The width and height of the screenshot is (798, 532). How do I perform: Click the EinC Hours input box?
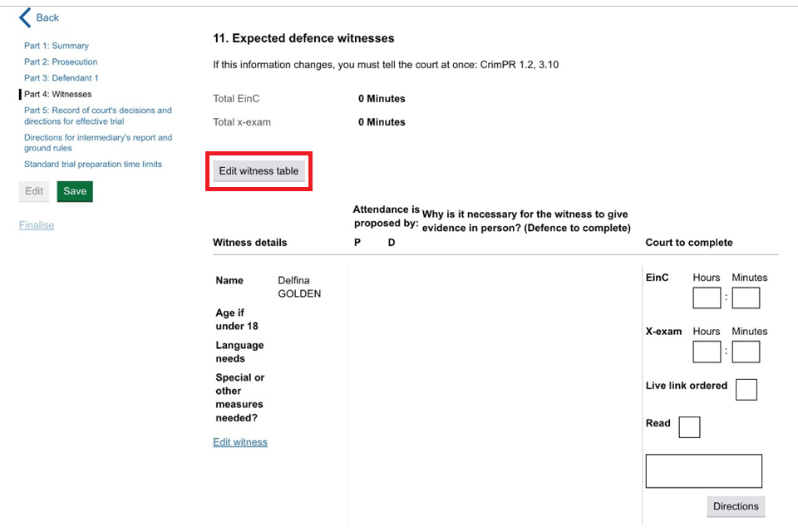(707, 298)
